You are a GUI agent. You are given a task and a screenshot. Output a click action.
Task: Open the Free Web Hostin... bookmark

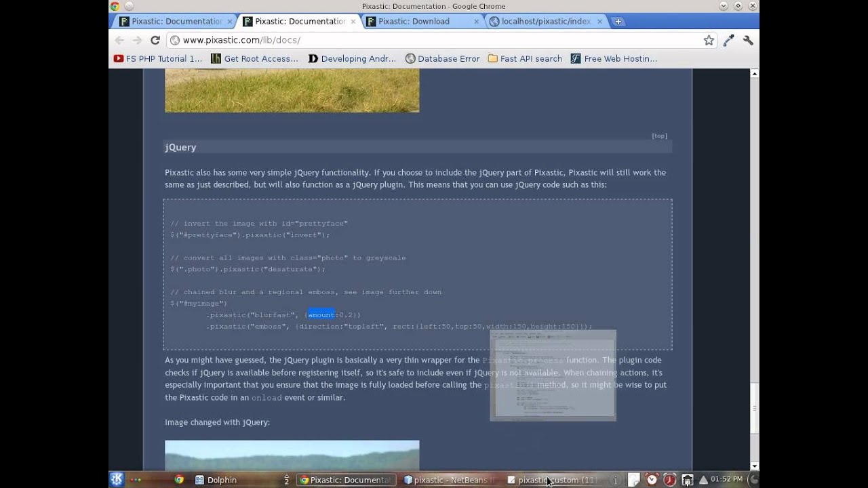tap(614, 59)
